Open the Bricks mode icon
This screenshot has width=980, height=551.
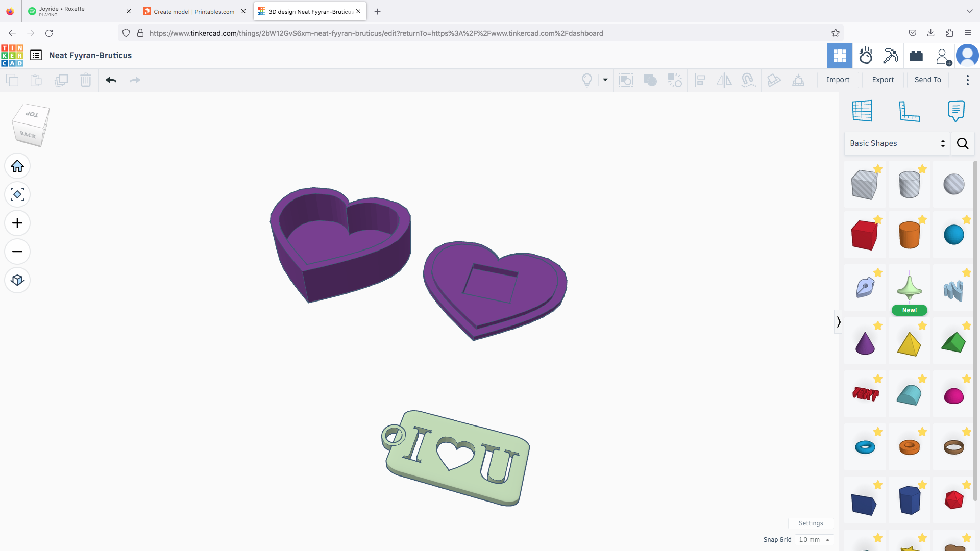point(916,56)
